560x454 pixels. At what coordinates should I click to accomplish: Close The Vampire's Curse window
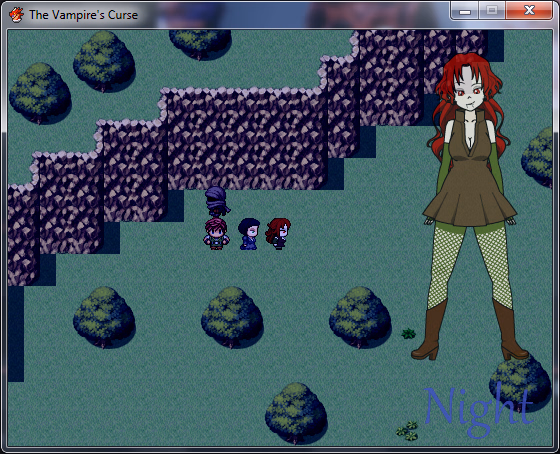[529, 11]
